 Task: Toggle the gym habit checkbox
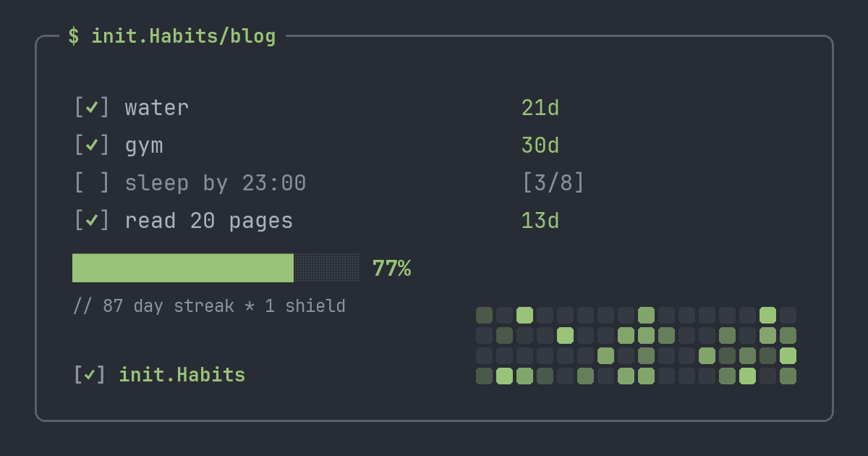click(92, 145)
